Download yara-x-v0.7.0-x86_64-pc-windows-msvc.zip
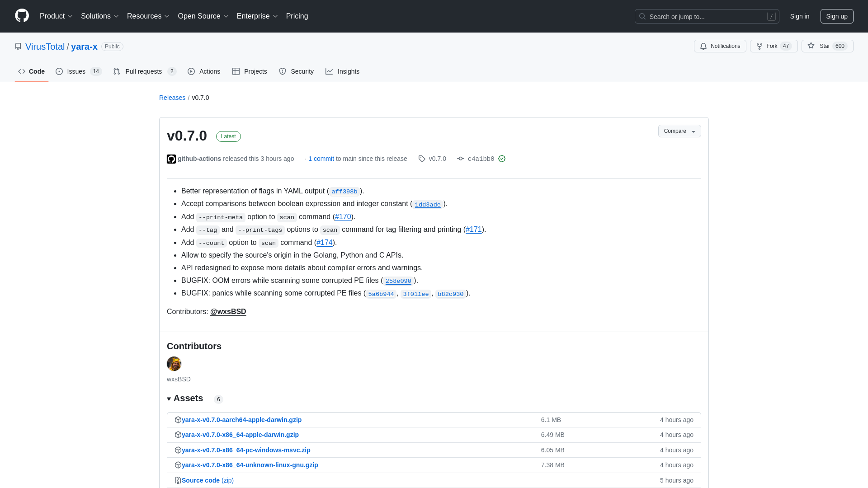The height and width of the screenshot is (488, 868). (246, 450)
